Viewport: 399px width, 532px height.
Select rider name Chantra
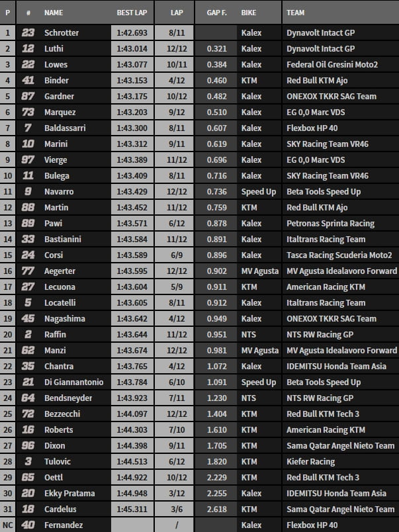tap(59, 367)
